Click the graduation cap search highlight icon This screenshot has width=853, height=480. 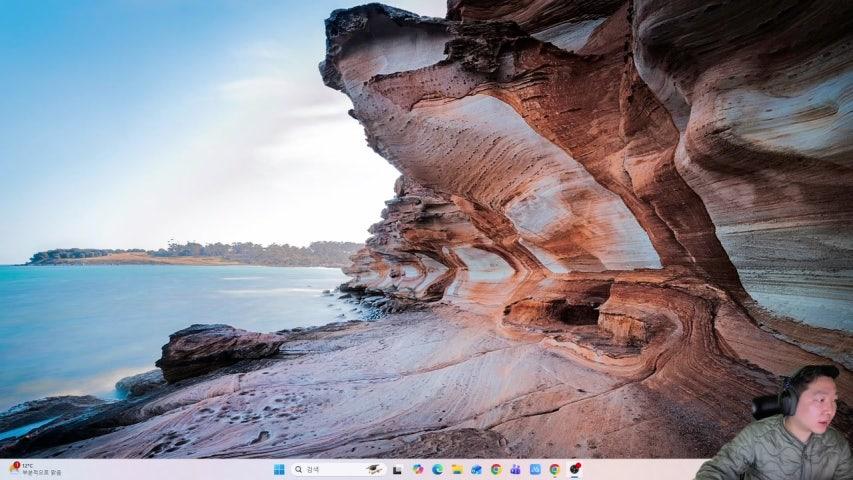(x=374, y=469)
